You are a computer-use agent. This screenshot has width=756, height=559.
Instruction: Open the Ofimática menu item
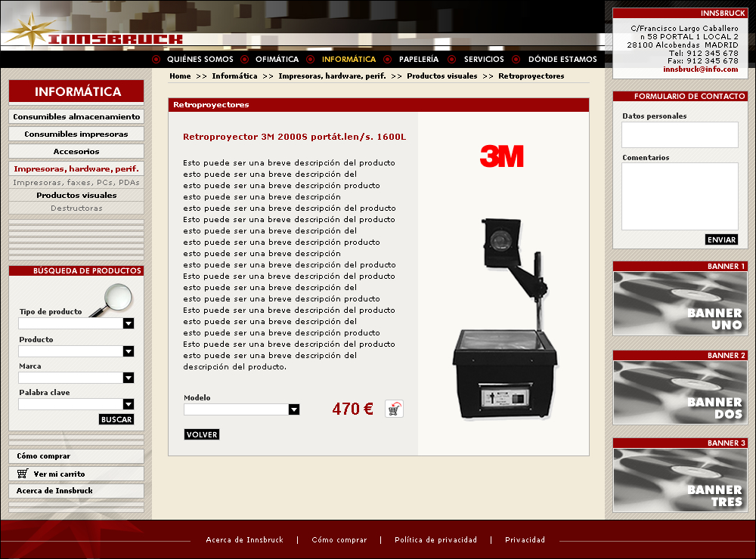277,59
